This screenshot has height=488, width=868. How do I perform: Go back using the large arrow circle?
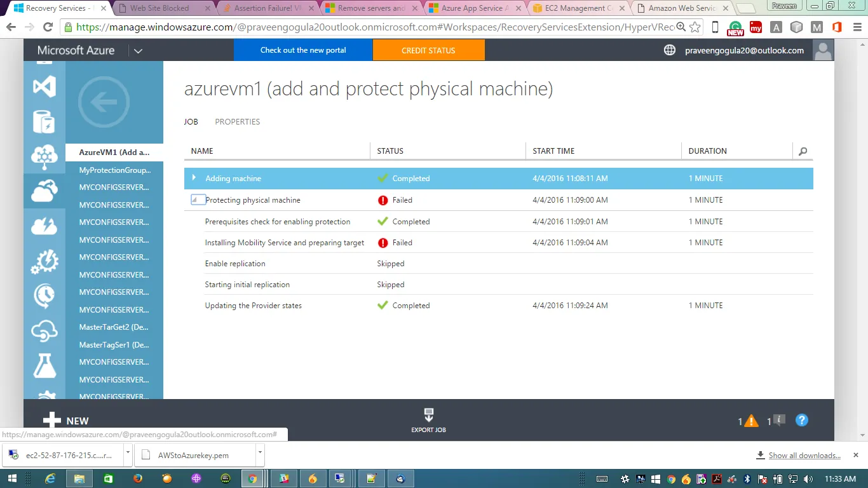click(x=104, y=102)
